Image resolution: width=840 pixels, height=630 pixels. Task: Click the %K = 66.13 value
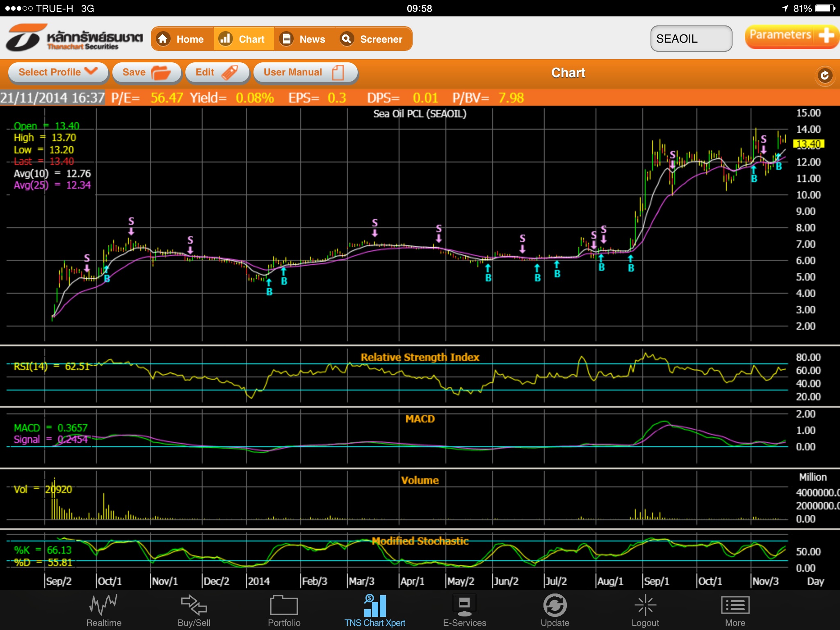pos(43,550)
